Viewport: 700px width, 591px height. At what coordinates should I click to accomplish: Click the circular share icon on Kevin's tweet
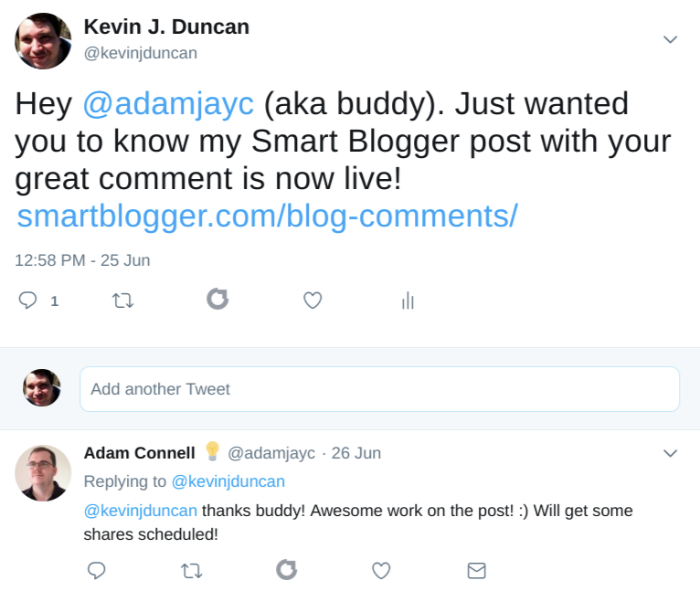coord(217,299)
